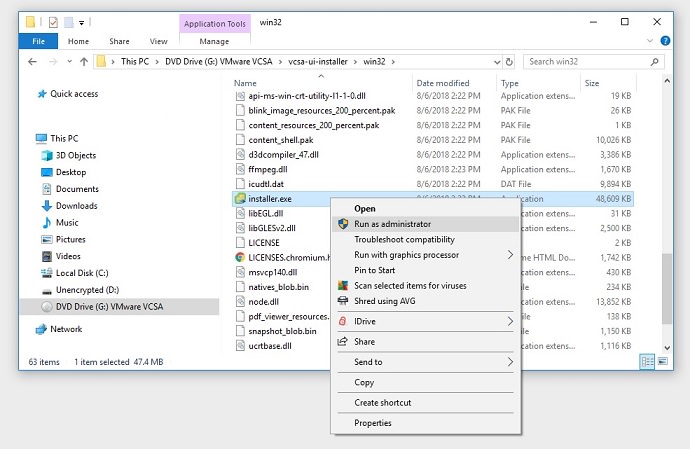Screen dimensions: 690x449
Task: Switch to the Home ribbon tab
Action: tap(78, 41)
